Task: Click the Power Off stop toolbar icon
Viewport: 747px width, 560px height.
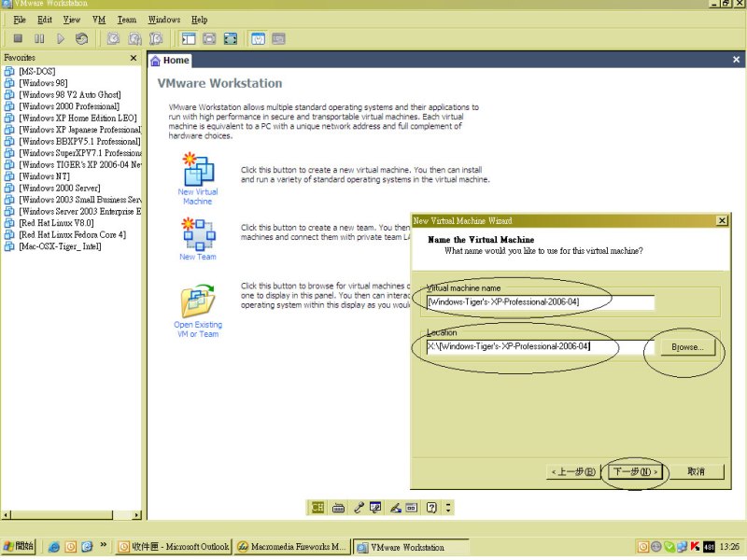Action: (x=18, y=38)
